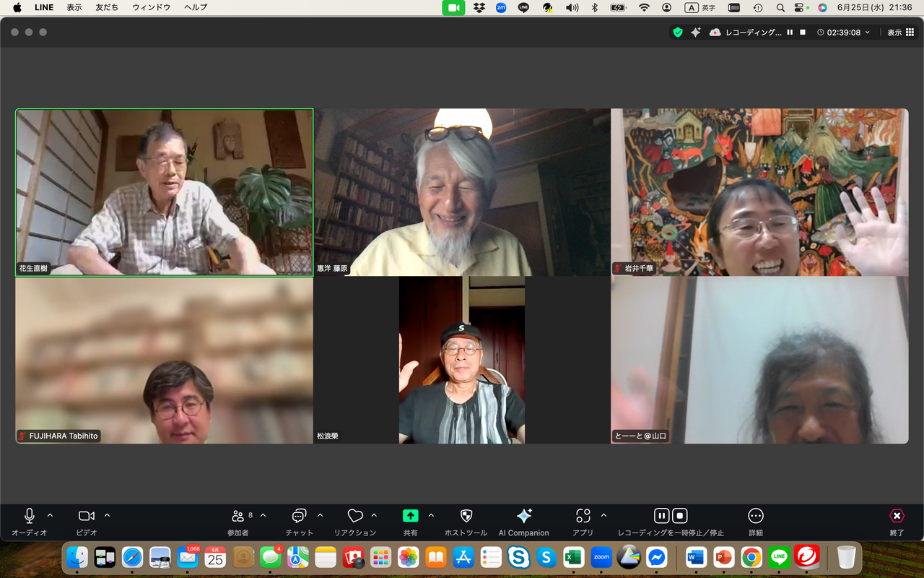Launch Excel from the Dock
Screen dimensions: 924x578
pyautogui.click(x=574, y=557)
